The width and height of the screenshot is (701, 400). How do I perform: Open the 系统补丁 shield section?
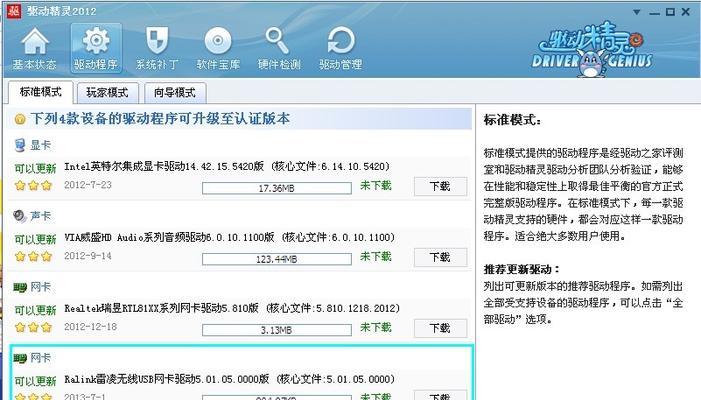click(157, 49)
